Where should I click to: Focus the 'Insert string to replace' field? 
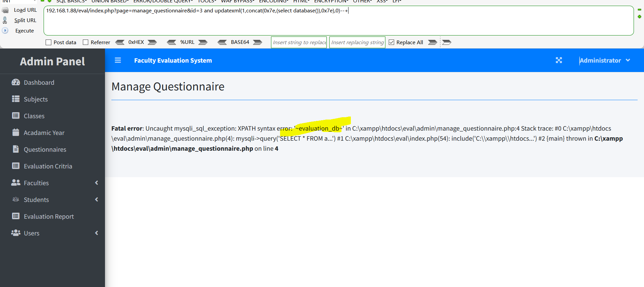click(x=299, y=42)
